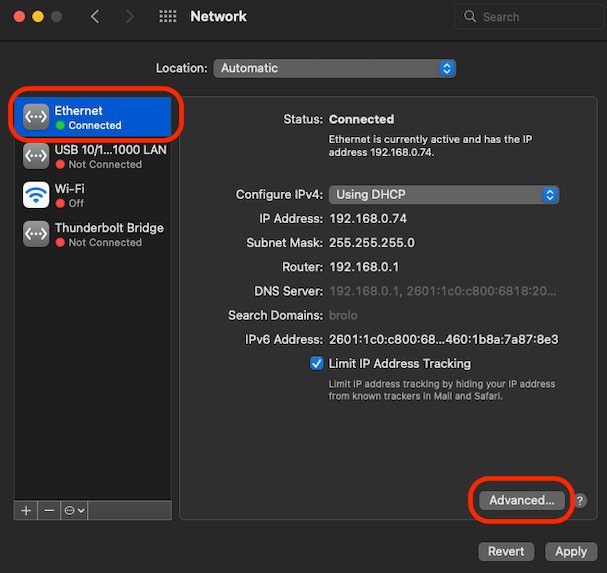Click the Status Connected text
This screenshot has width=607, height=573.
[x=362, y=119]
